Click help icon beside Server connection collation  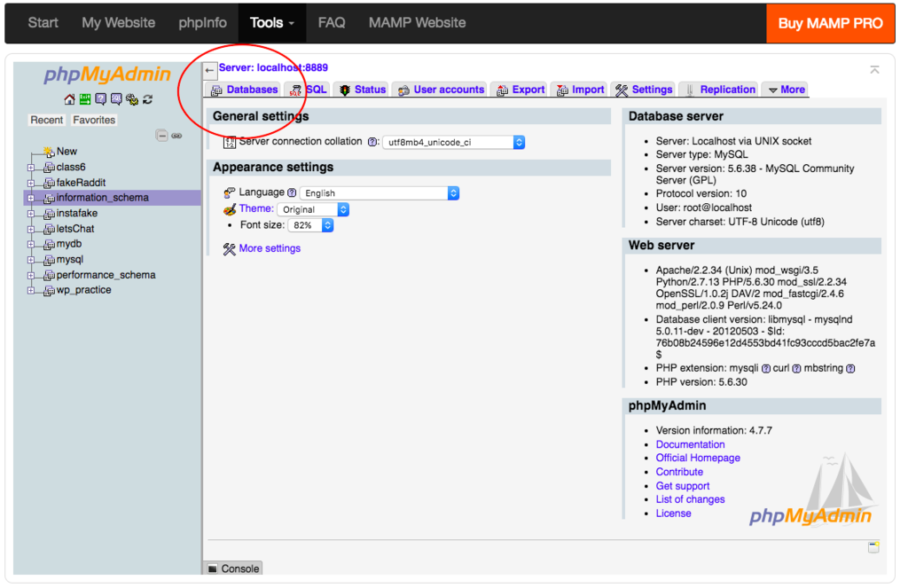pos(373,142)
